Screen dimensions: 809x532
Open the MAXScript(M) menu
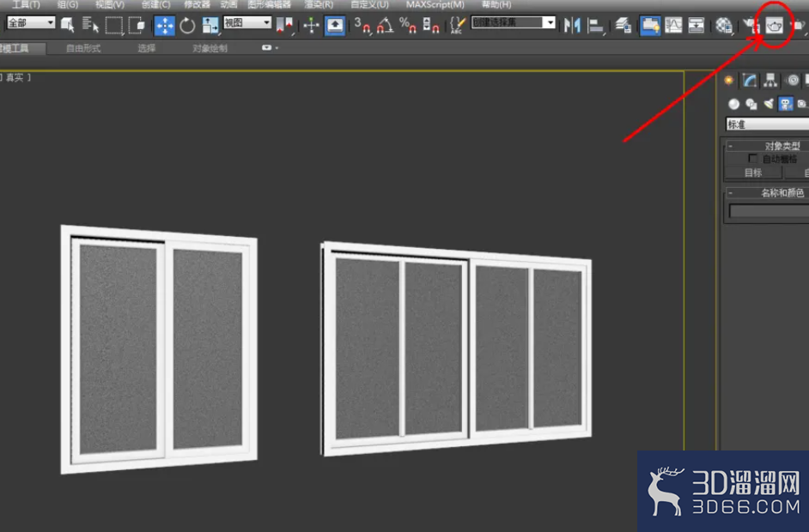click(435, 4)
